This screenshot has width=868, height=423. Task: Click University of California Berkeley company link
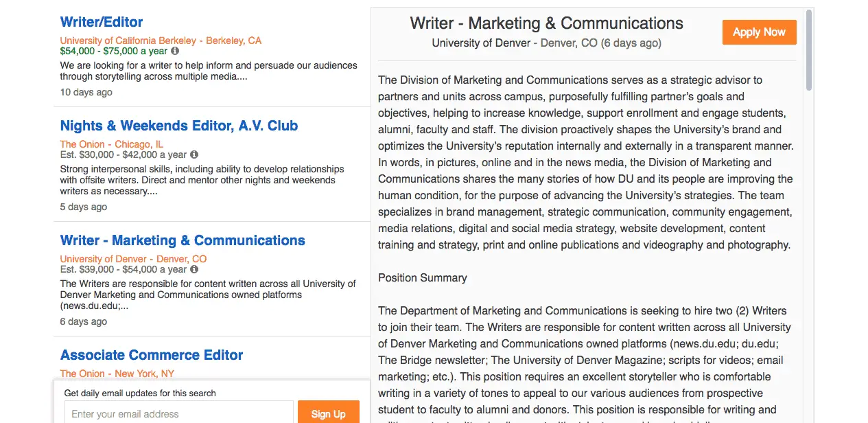(128, 41)
